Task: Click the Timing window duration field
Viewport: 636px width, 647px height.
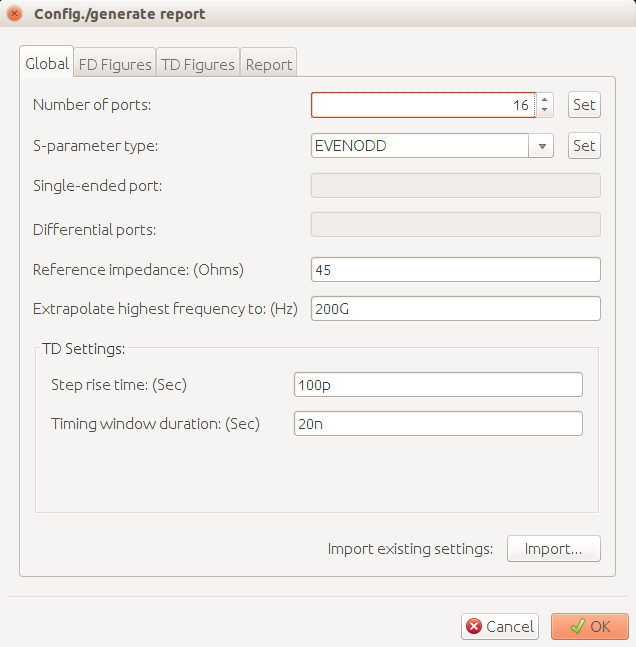Action: point(437,424)
